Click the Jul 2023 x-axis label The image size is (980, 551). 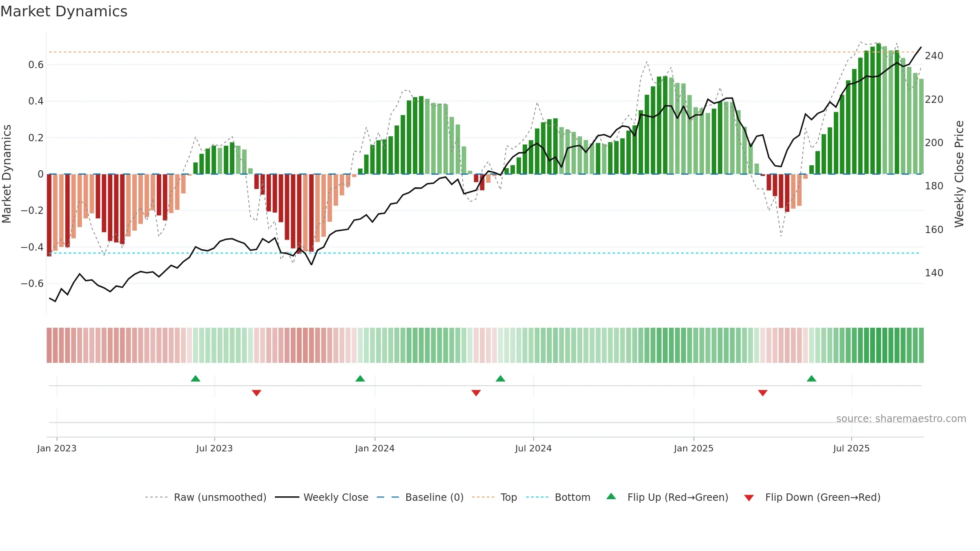click(x=214, y=448)
